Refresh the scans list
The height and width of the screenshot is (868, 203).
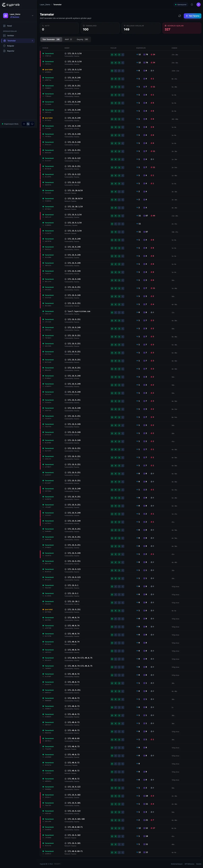point(179,16)
